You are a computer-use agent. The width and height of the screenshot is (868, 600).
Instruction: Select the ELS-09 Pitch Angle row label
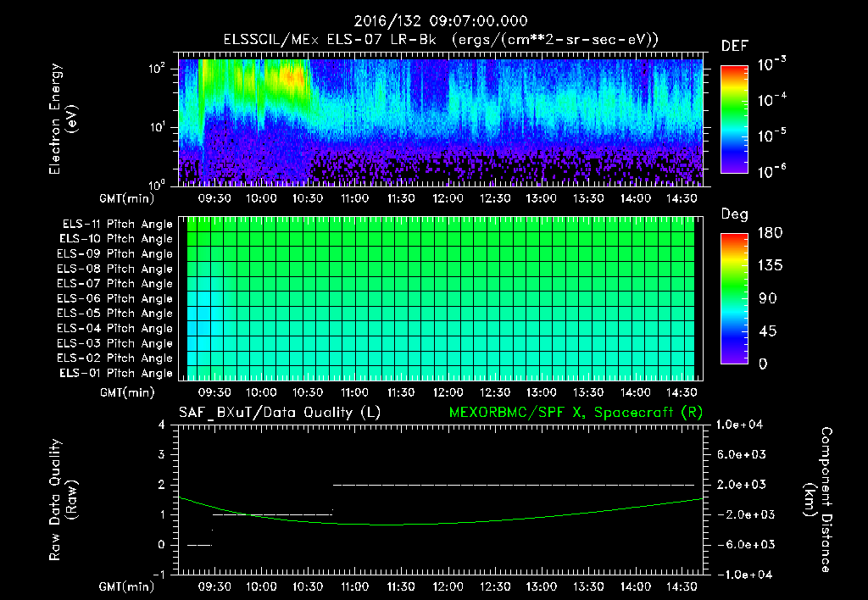[x=115, y=254]
